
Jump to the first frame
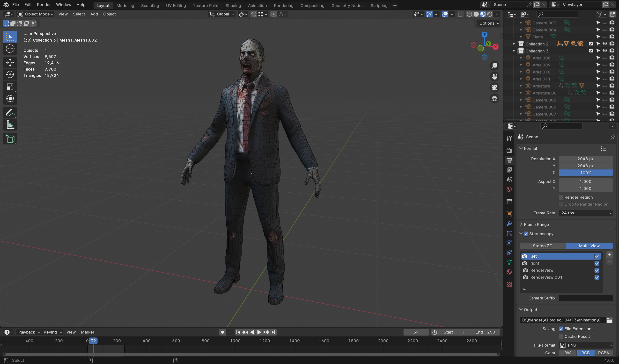[x=238, y=332]
